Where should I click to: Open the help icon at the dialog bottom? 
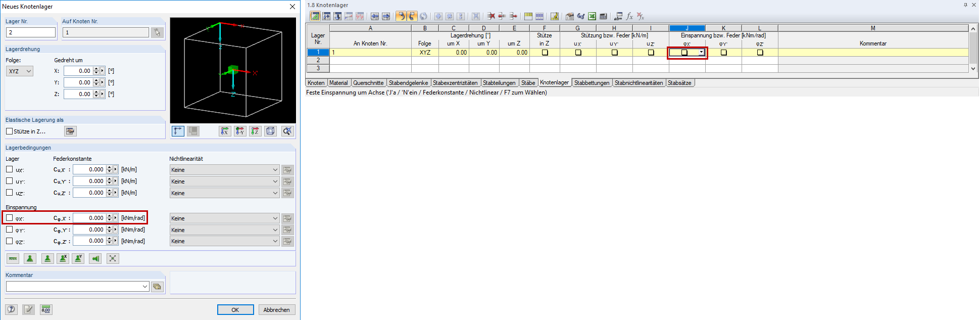pyautogui.click(x=11, y=309)
